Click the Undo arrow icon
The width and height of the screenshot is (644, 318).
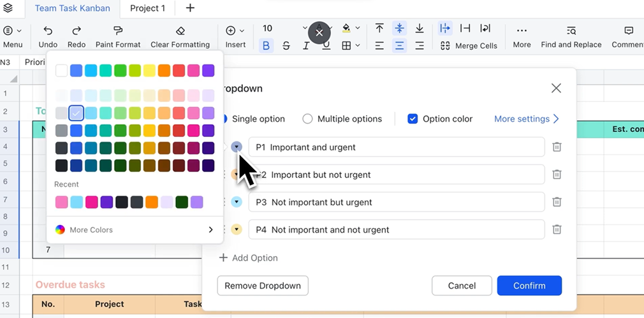tap(48, 31)
